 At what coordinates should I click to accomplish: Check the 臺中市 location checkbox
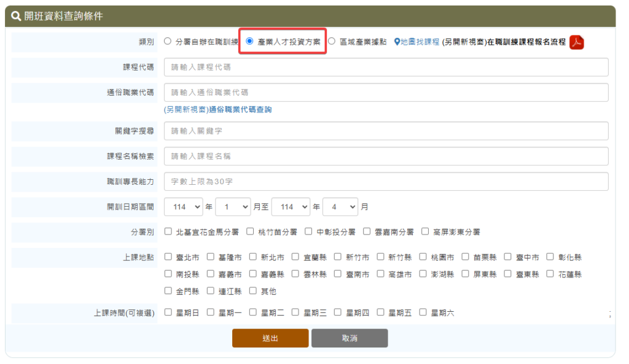pos(508,257)
